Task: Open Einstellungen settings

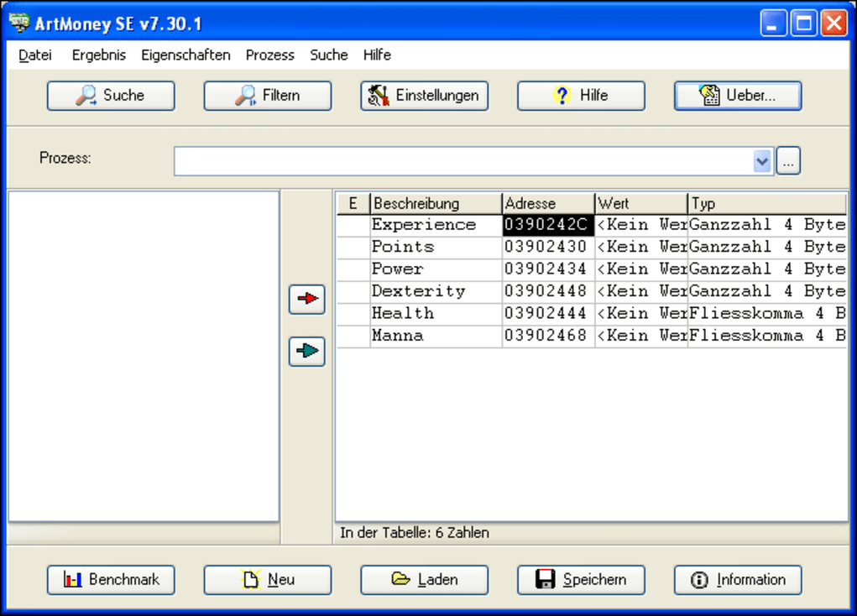Action: tap(424, 96)
